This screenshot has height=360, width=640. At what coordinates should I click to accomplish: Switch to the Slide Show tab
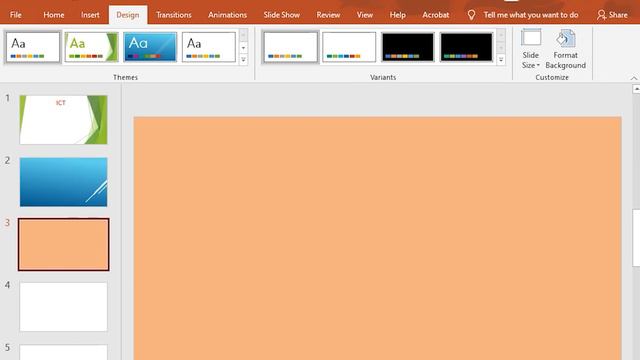[x=281, y=15]
